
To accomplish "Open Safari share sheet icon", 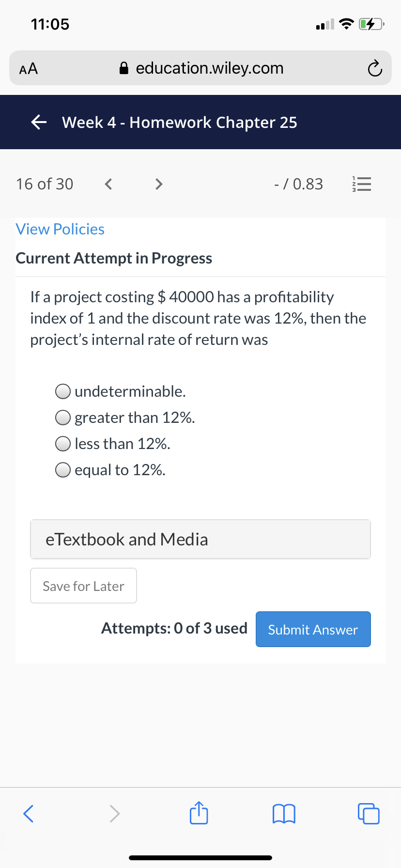I will [x=199, y=813].
